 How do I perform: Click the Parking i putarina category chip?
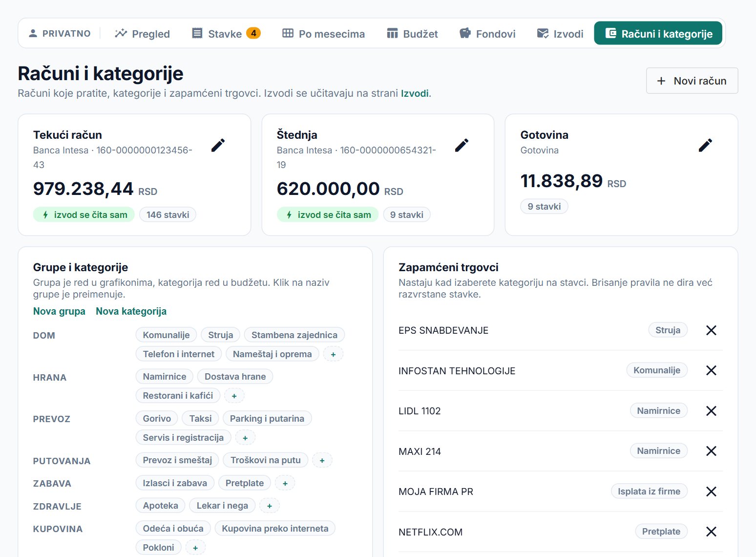[x=267, y=418]
